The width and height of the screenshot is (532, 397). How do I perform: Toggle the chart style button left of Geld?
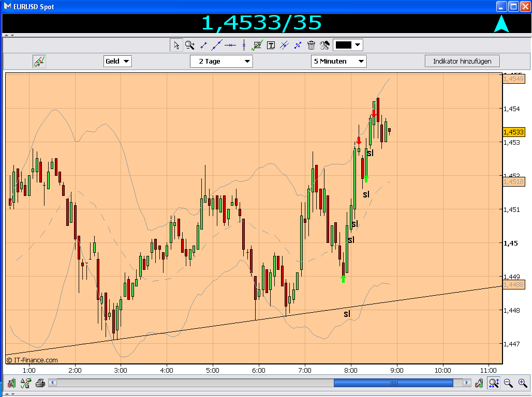(39, 62)
